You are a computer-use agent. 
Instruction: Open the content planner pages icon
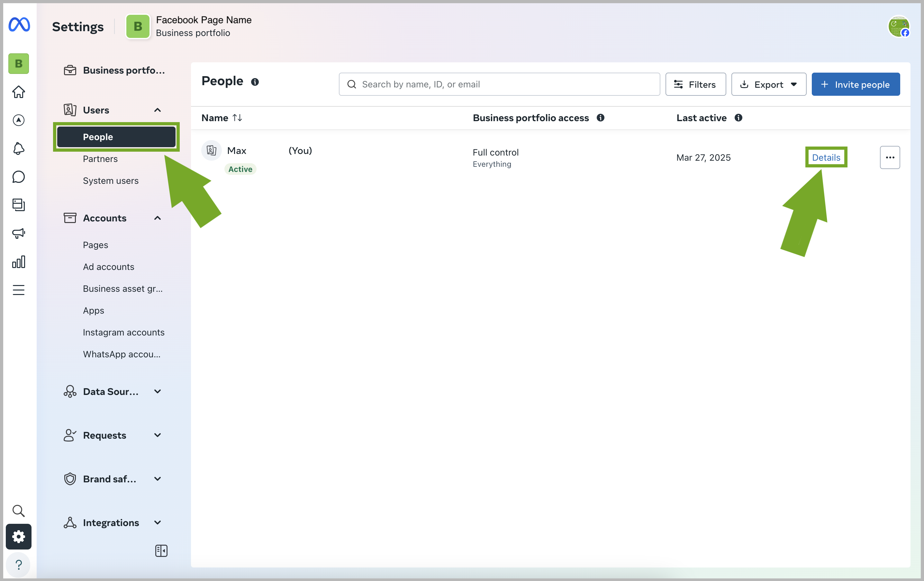[x=18, y=205]
